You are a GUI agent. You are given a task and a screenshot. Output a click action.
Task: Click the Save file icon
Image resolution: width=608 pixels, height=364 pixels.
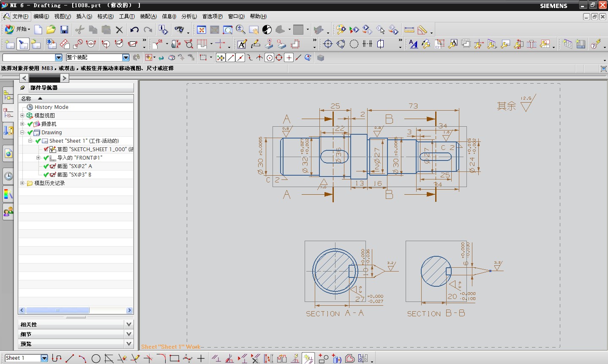tap(64, 30)
